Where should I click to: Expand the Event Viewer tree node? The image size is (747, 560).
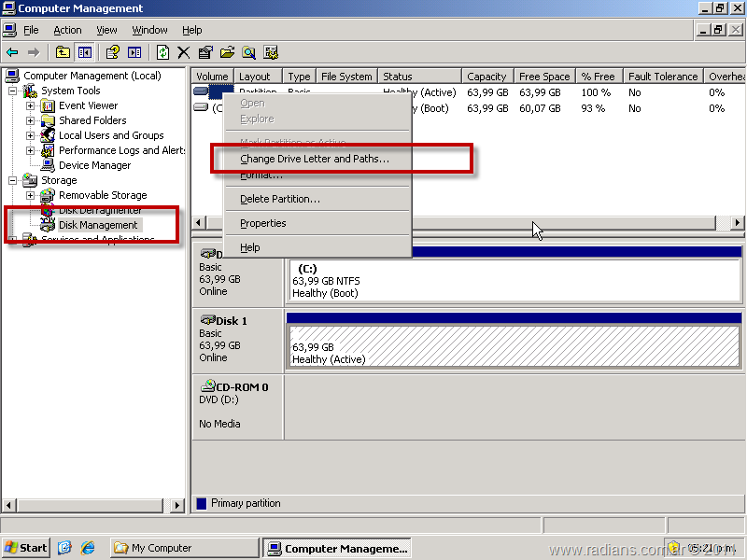coord(30,105)
